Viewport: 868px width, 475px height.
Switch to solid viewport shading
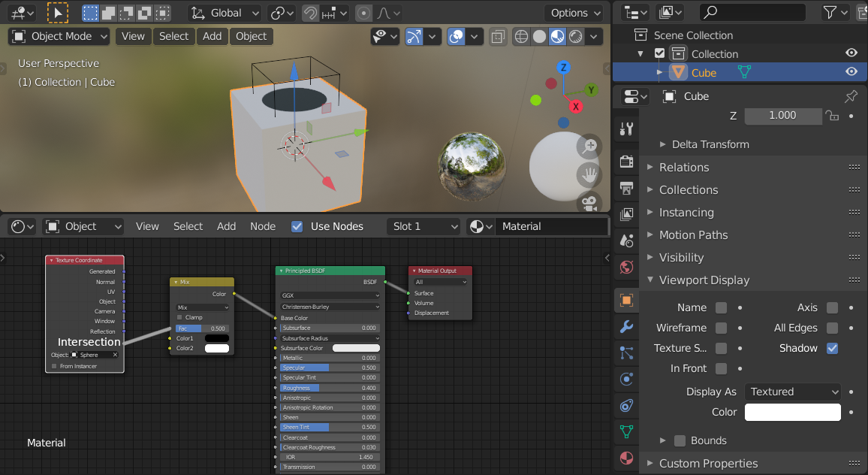(x=539, y=37)
